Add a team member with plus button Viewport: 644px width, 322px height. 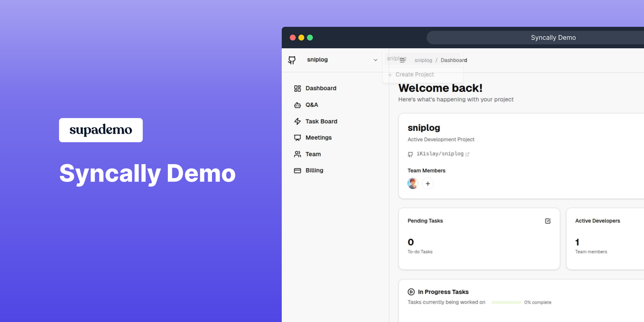428,184
